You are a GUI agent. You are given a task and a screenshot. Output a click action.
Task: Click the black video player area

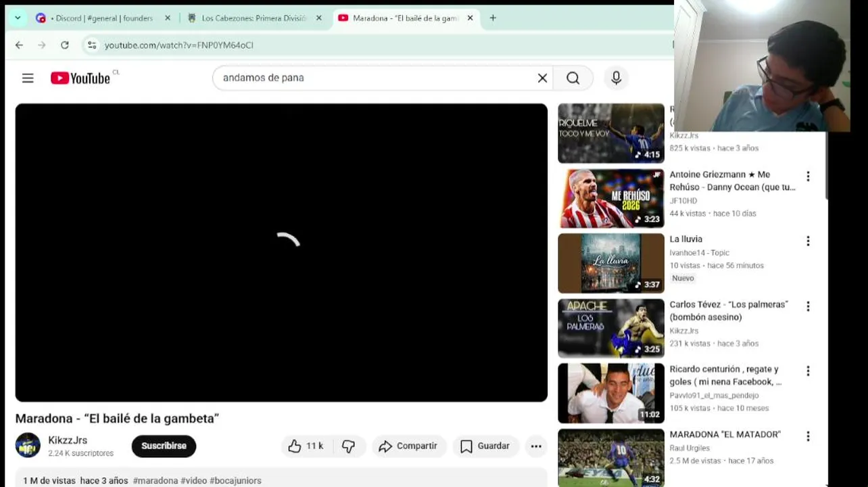[x=281, y=252]
